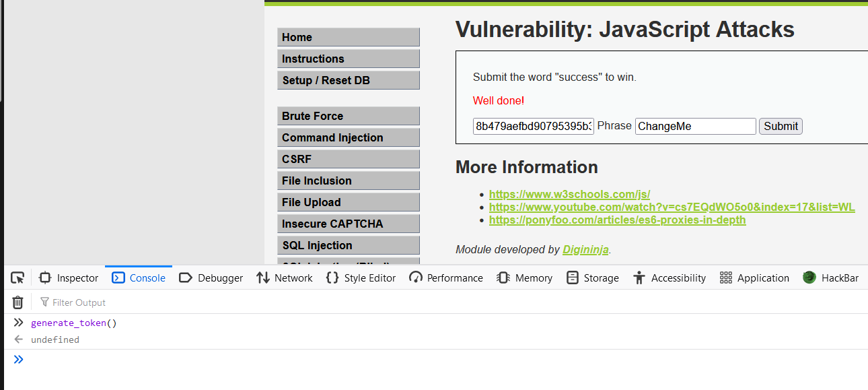
Task: Switch to the Console tab
Action: (x=139, y=278)
